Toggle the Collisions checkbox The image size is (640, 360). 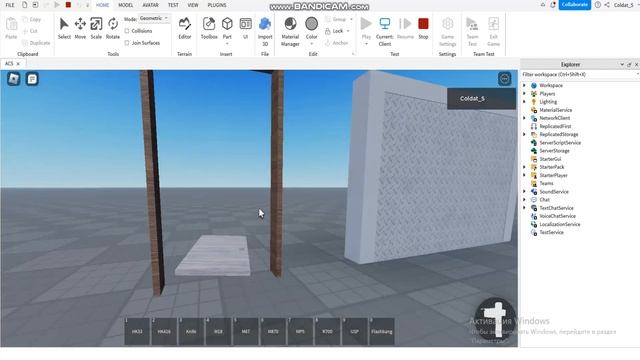(x=127, y=31)
